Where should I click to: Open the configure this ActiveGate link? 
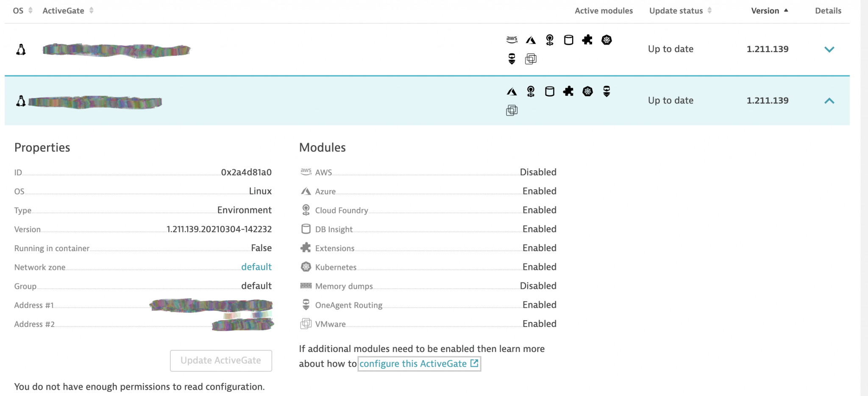tap(419, 363)
